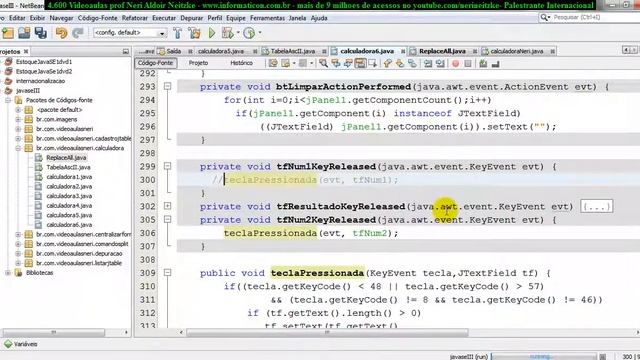Click the Build Project hammer icon
The height and width of the screenshot is (360, 640).
tap(178, 33)
